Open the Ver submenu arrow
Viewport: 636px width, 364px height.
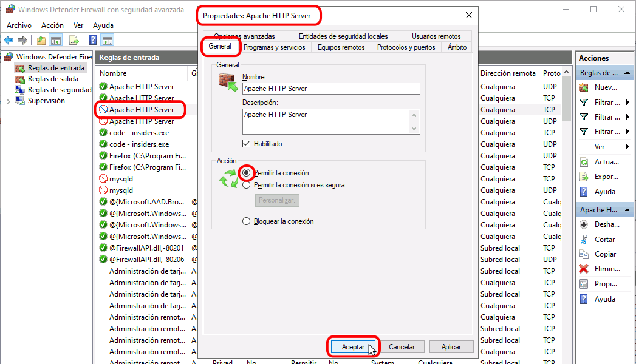(627, 147)
